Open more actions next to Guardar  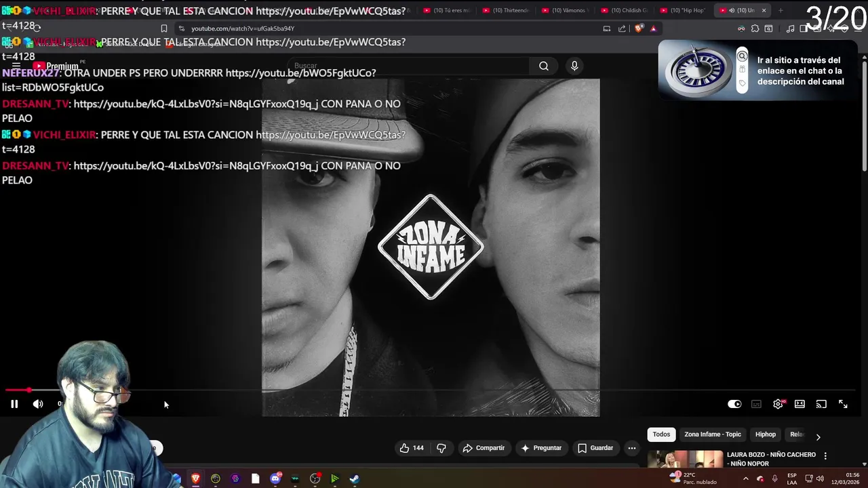[x=631, y=448]
